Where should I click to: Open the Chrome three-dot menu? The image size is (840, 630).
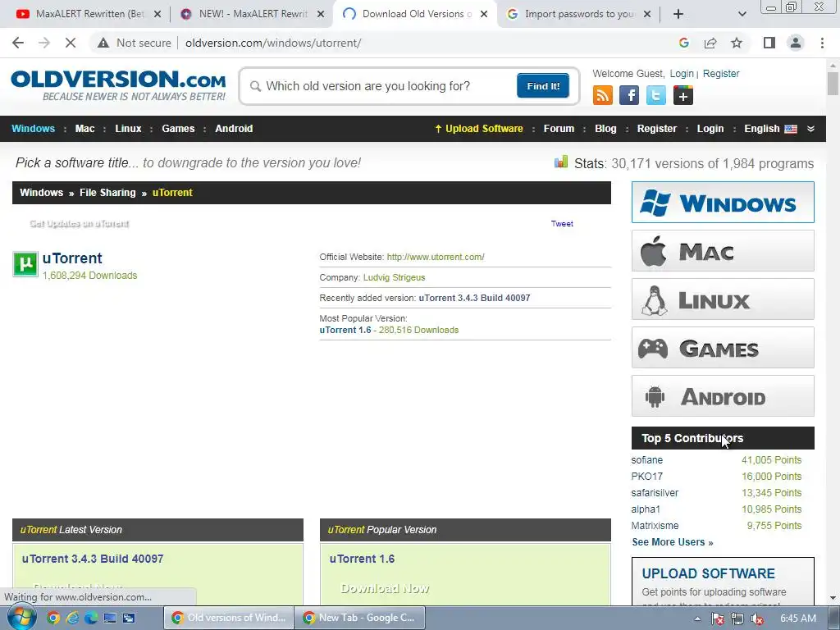822,43
